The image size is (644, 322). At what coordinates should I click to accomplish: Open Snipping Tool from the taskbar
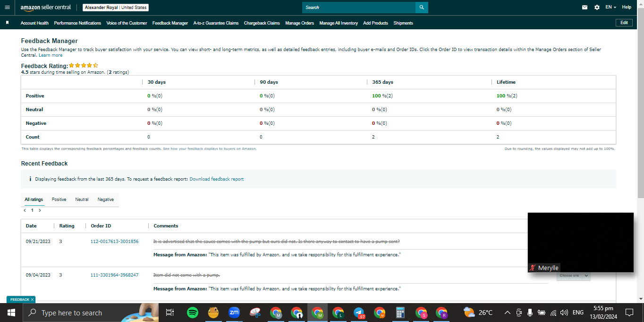point(255,313)
